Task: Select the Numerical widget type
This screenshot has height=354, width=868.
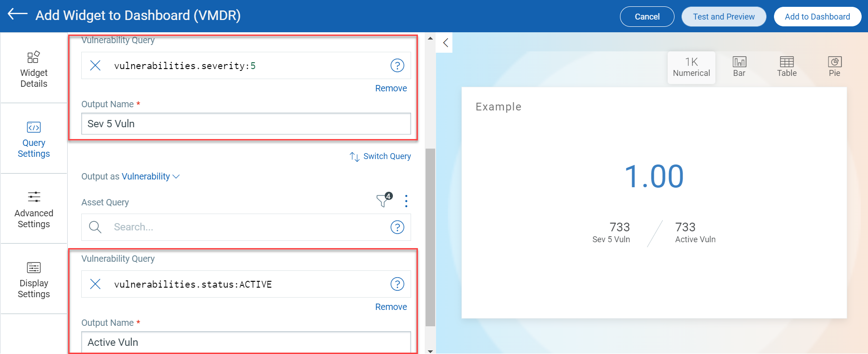Action: 691,67
